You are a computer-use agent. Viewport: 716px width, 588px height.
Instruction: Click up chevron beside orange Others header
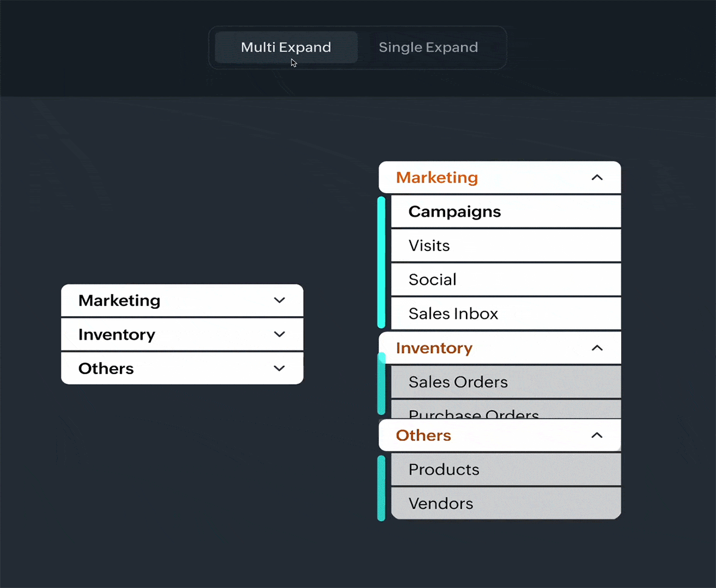click(x=597, y=436)
